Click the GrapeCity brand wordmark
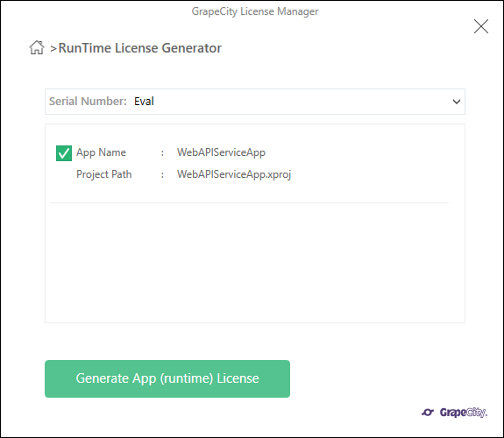The image size is (504, 438). click(x=464, y=413)
